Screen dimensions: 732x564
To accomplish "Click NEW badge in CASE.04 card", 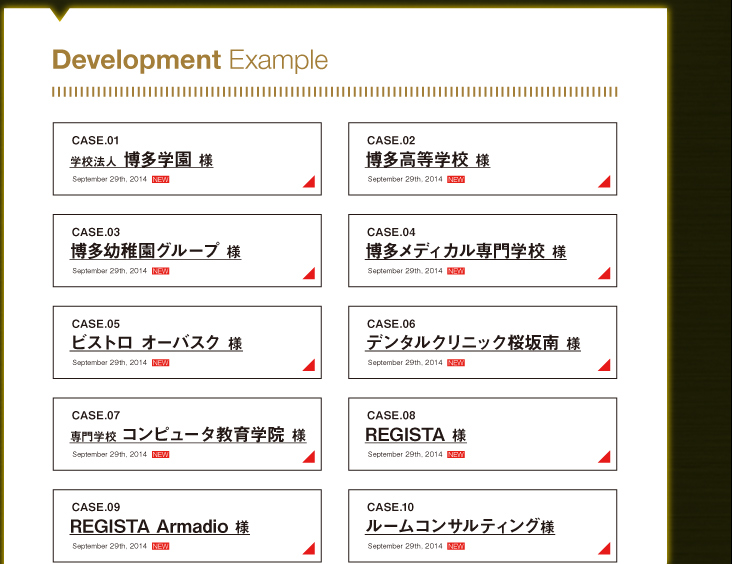I will [x=456, y=271].
